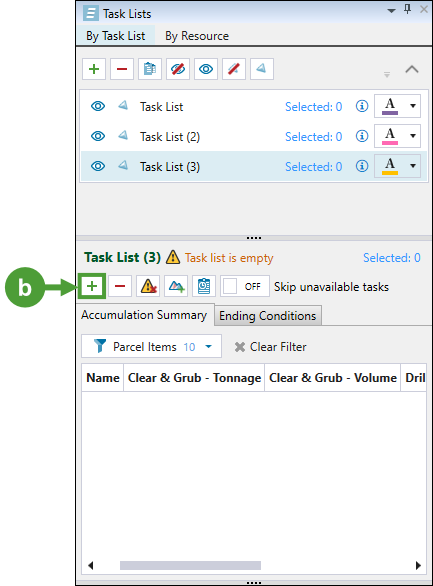
Task: Show all task lists with eye icon
Action: (206, 69)
